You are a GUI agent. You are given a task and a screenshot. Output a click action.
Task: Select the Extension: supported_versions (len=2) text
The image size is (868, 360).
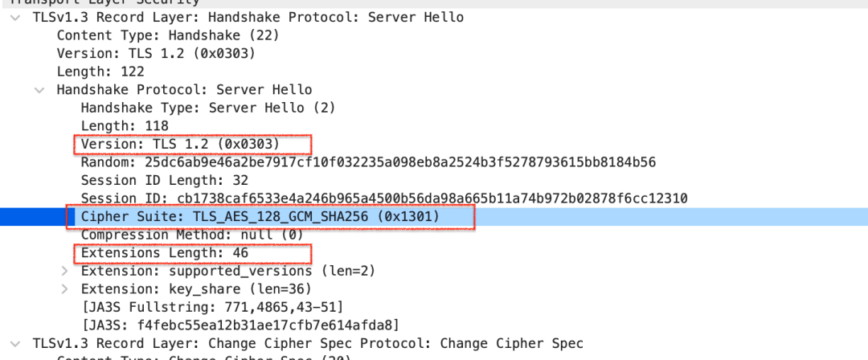(x=227, y=271)
